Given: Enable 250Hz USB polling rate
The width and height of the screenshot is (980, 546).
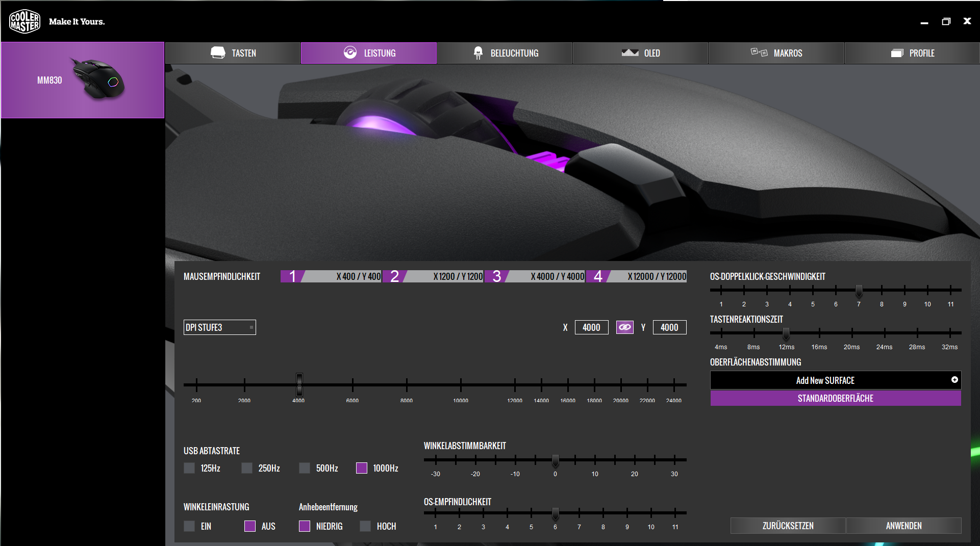Looking at the screenshot, I should pyautogui.click(x=247, y=468).
